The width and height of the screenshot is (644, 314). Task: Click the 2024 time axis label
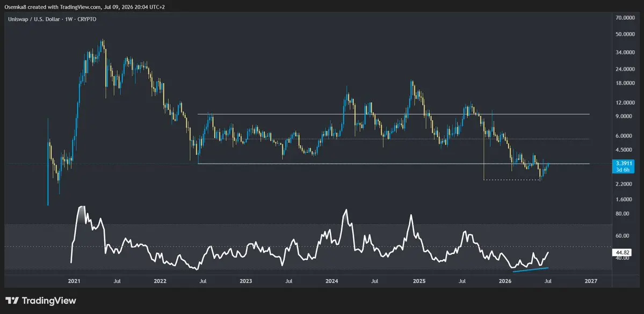coord(331,281)
